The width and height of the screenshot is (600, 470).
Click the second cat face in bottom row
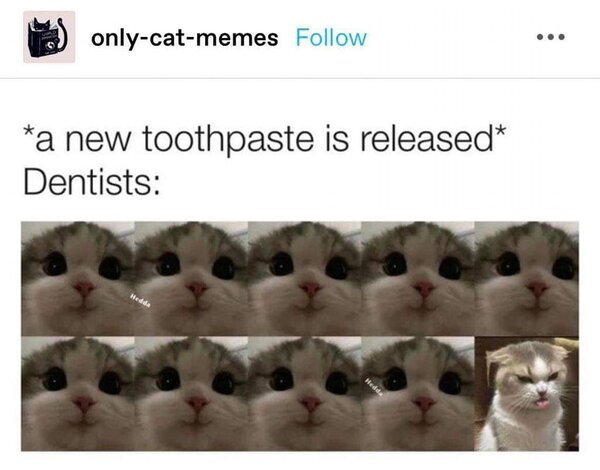(x=191, y=394)
